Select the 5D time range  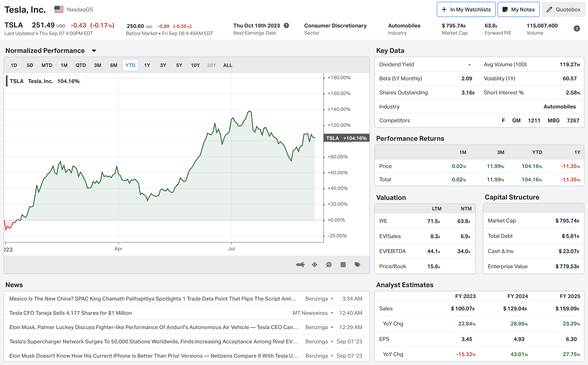(30, 65)
